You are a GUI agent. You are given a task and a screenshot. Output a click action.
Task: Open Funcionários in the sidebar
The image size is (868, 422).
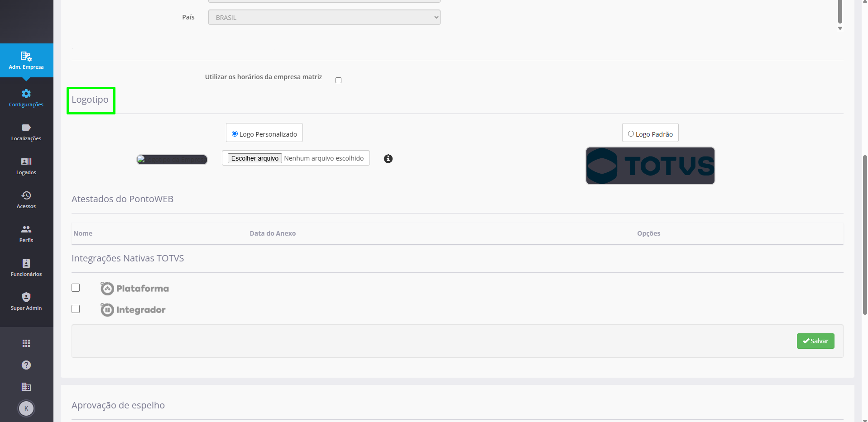click(26, 268)
